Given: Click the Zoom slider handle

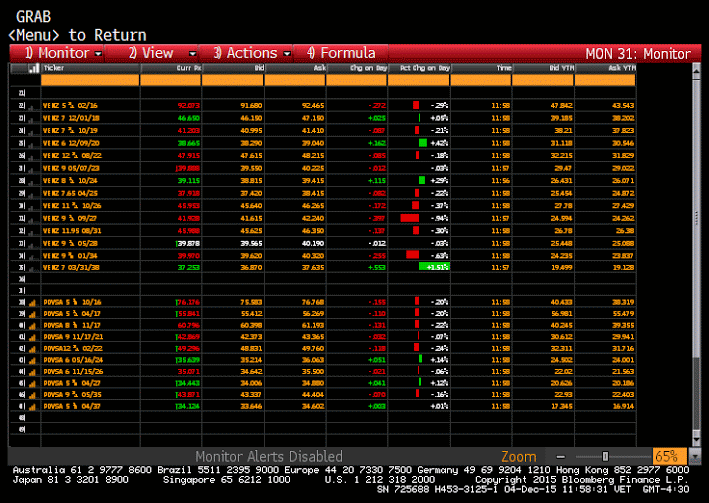Looking at the screenshot, I should (605, 456).
